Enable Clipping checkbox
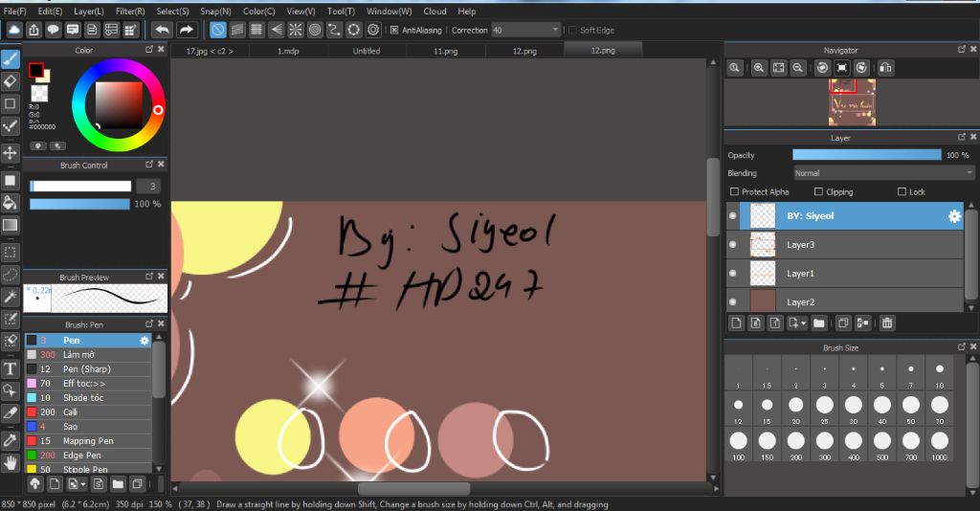Viewport: 980px width, 511px height. (x=818, y=191)
